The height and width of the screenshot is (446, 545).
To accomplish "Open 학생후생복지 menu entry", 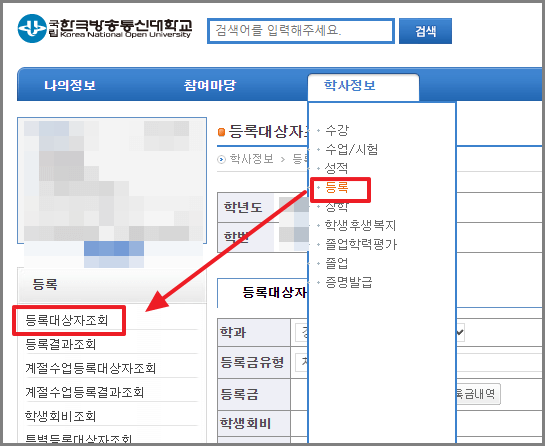I will click(x=360, y=225).
